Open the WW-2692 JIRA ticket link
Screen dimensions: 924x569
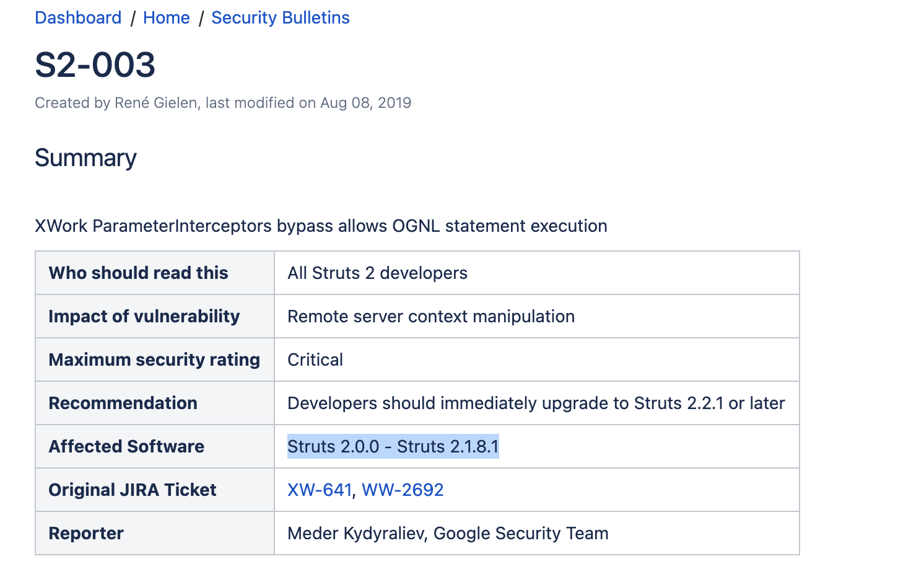[403, 490]
